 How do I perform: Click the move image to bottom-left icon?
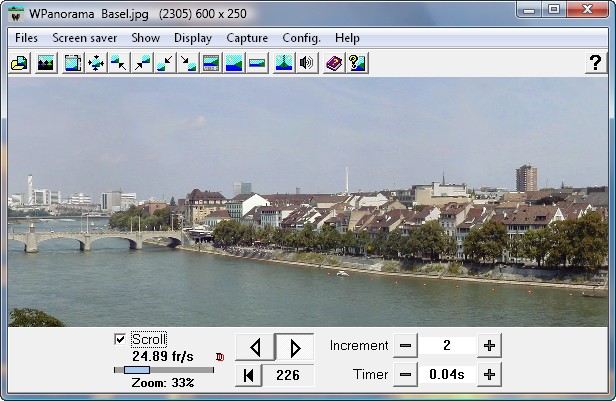coord(165,63)
